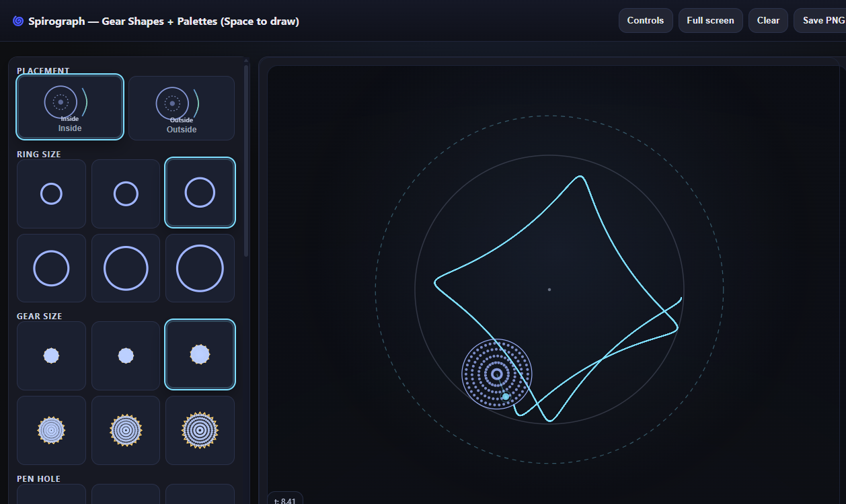Click the Spirograph app title text
This screenshot has height=504, width=846.
point(163,21)
